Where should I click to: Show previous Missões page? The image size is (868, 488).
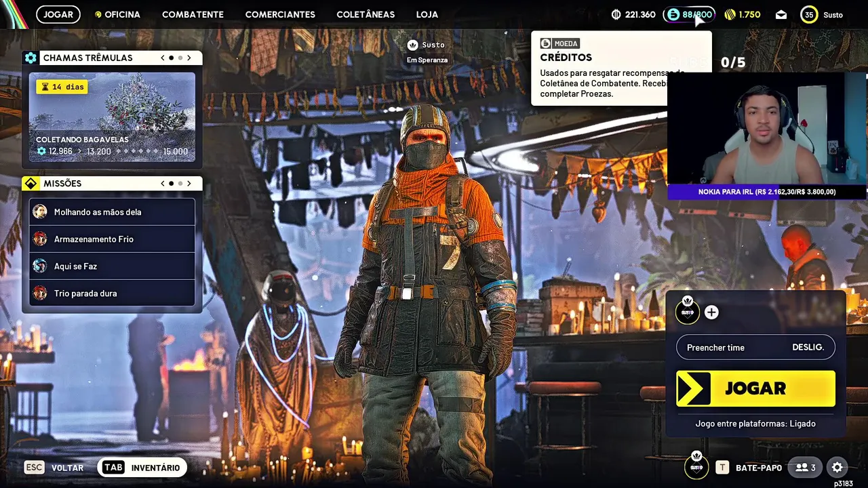coord(163,184)
